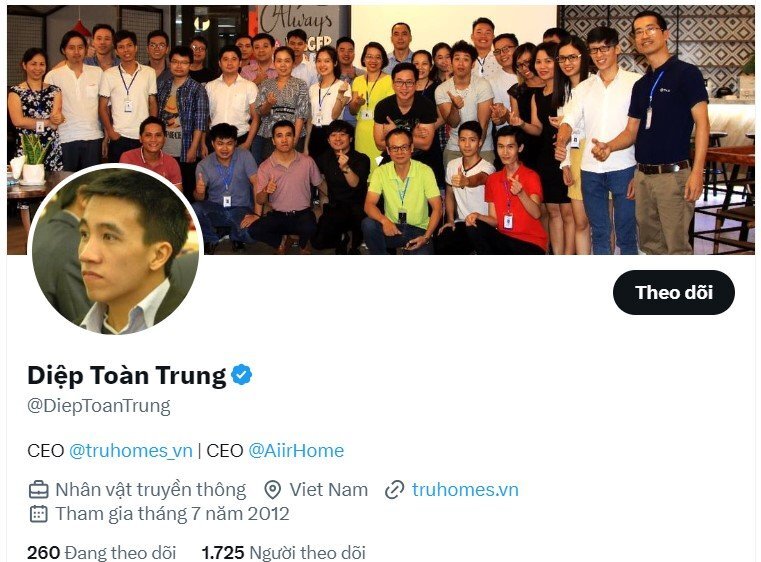Screen dimensions: 761x562
Task: Open the 1.725 Người theo dõi list
Action: click(x=283, y=552)
